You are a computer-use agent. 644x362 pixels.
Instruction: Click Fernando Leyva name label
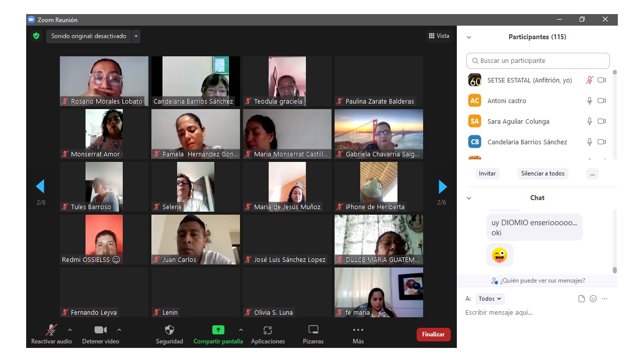pos(94,312)
